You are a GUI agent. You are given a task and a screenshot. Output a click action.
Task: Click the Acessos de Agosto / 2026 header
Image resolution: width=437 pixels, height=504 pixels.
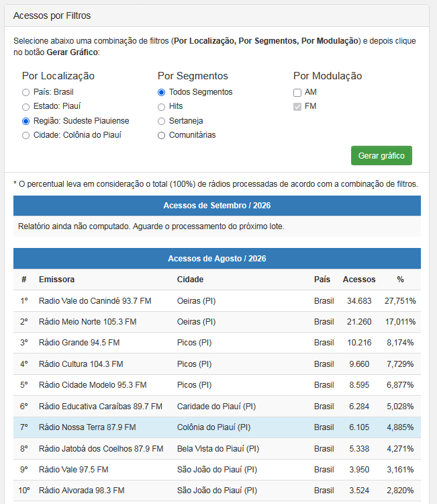(217, 259)
